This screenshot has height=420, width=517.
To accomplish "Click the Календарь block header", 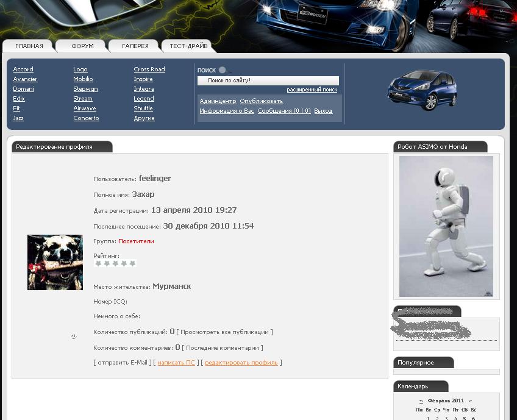I will point(421,386).
